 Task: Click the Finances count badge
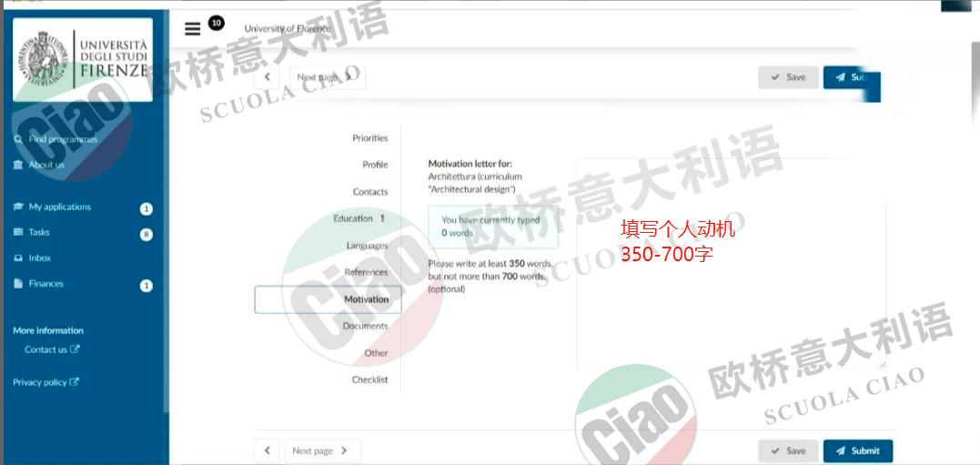pos(146,287)
